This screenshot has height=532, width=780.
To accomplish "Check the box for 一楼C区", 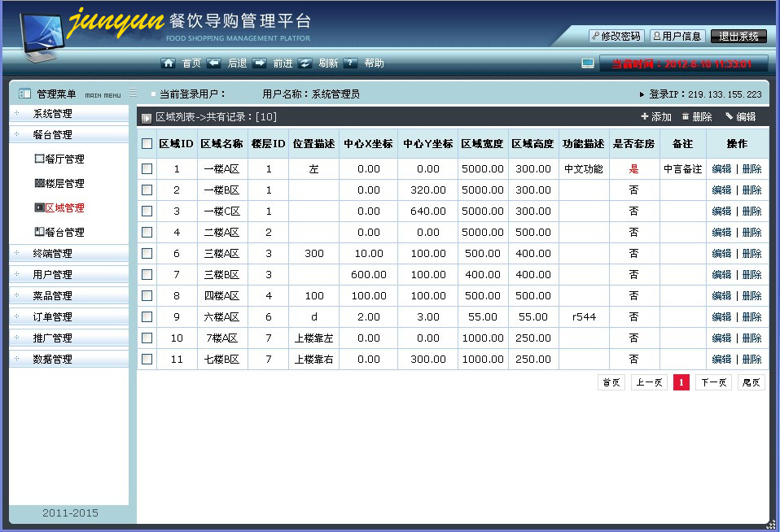I will tap(147, 211).
